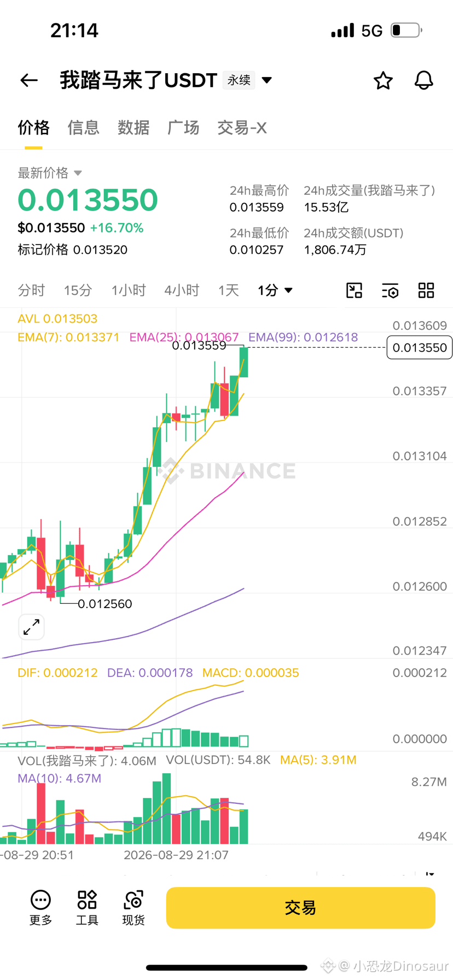
Task: Open price alert bell icon
Action: point(423,80)
